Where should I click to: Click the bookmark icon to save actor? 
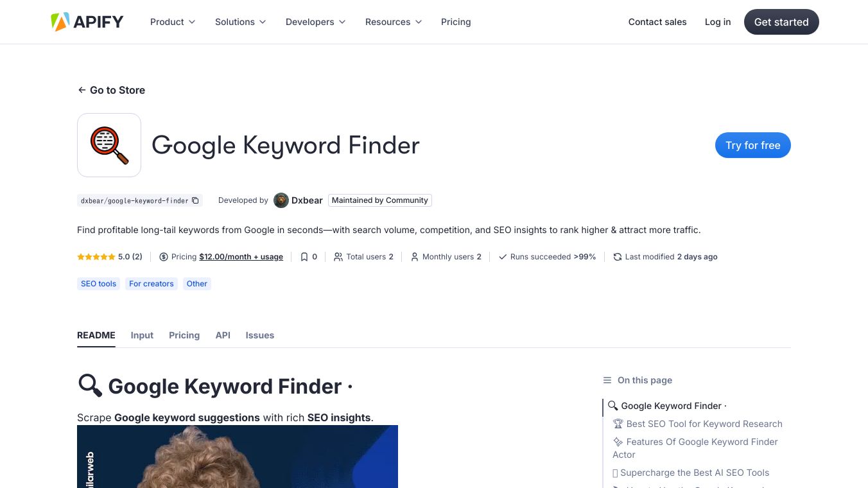(304, 257)
